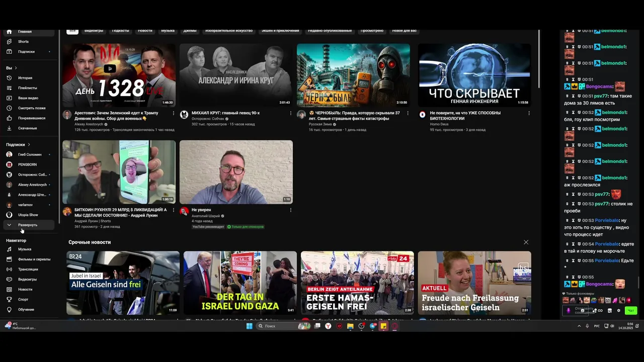Select the Все filter chip
Screen dimensions: 644x362
point(72,31)
